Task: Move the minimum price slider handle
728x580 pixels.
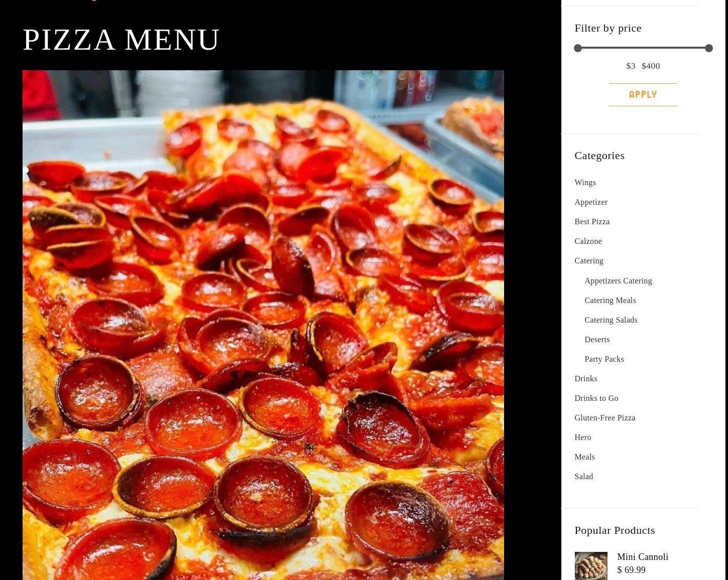Action: click(578, 48)
